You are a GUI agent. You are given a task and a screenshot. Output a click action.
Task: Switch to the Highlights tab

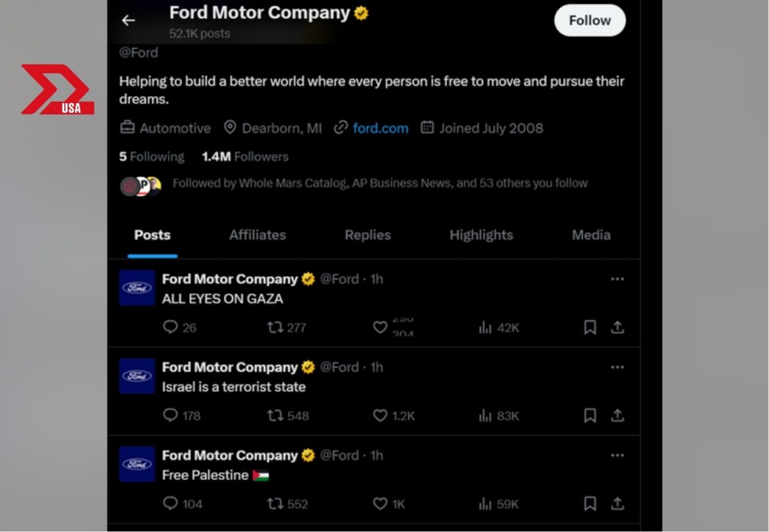click(481, 235)
